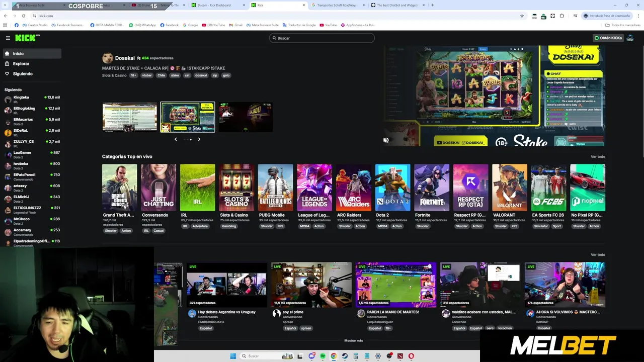The width and height of the screenshot is (644, 362).
Task: Click the stake stream tag
Action: click(x=175, y=75)
